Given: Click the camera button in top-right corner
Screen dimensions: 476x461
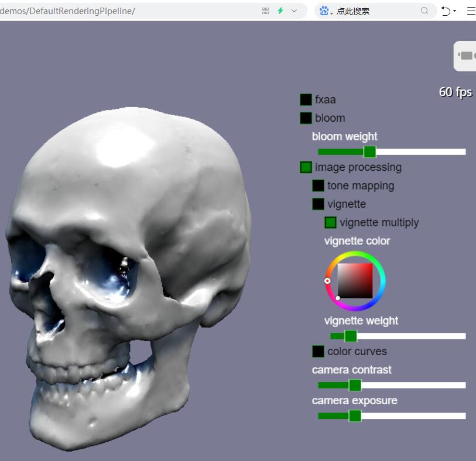Looking at the screenshot, I should 465,56.
